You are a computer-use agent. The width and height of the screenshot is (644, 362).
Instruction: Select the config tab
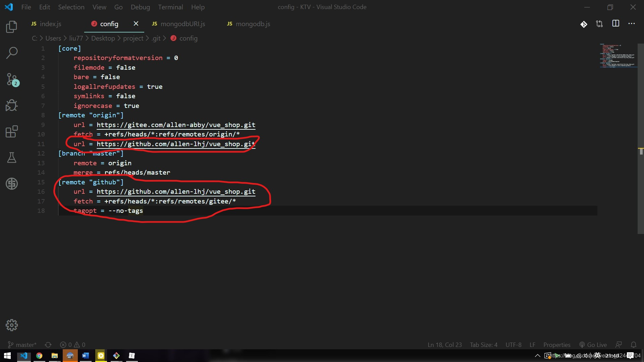[x=109, y=24]
